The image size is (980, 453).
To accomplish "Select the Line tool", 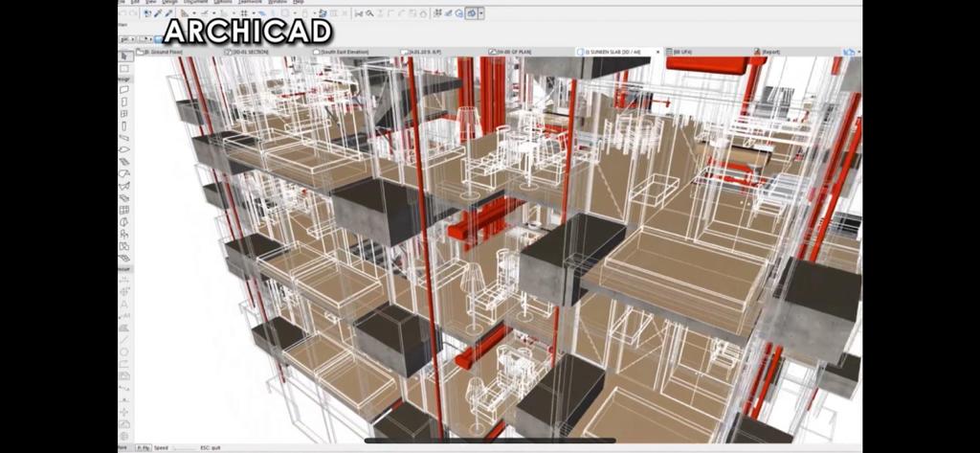I will point(123,340).
